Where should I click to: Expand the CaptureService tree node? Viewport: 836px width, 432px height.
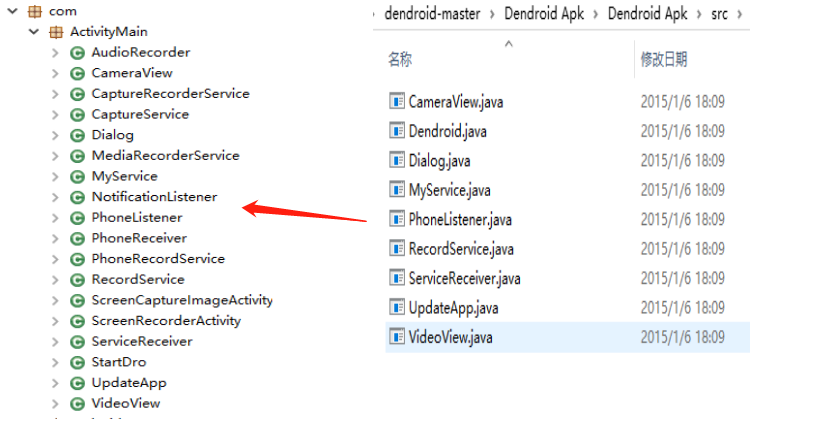pos(55,114)
